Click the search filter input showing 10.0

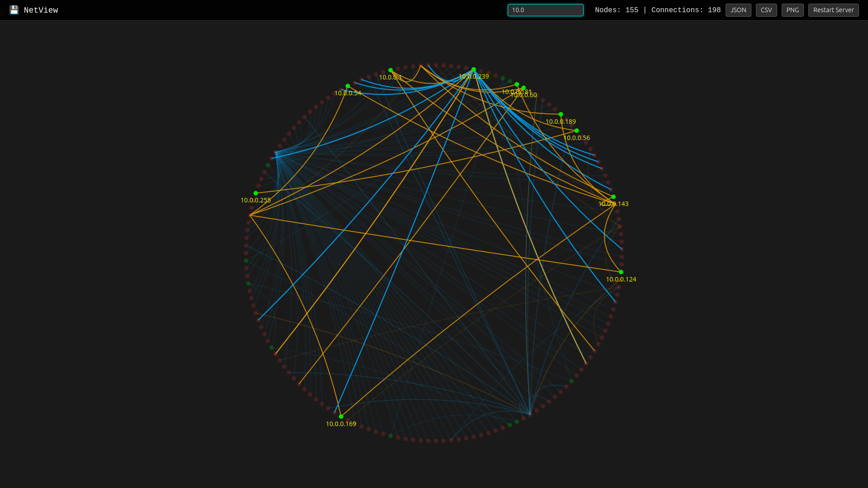pyautogui.click(x=545, y=10)
